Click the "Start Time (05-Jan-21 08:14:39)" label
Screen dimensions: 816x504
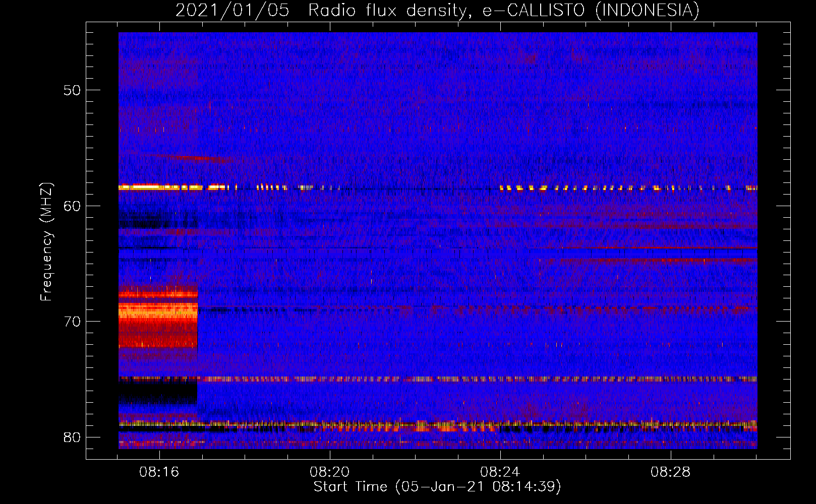tap(437, 487)
